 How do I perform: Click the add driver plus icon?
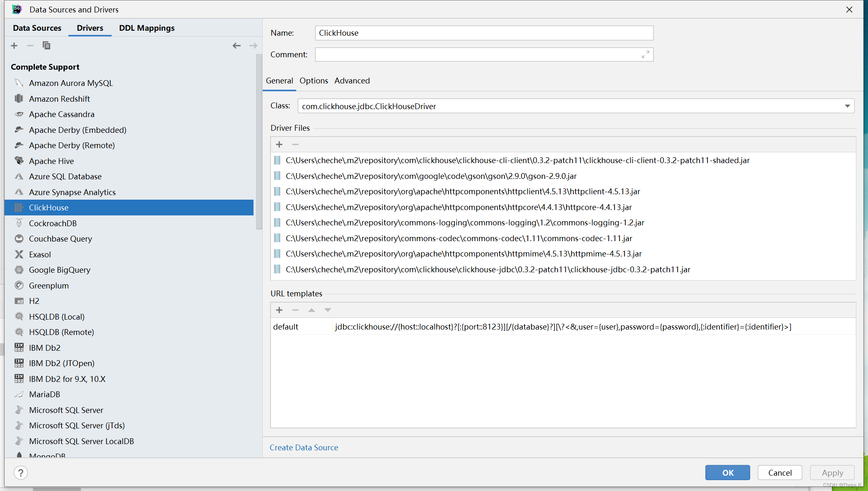pyautogui.click(x=14, y=46)
